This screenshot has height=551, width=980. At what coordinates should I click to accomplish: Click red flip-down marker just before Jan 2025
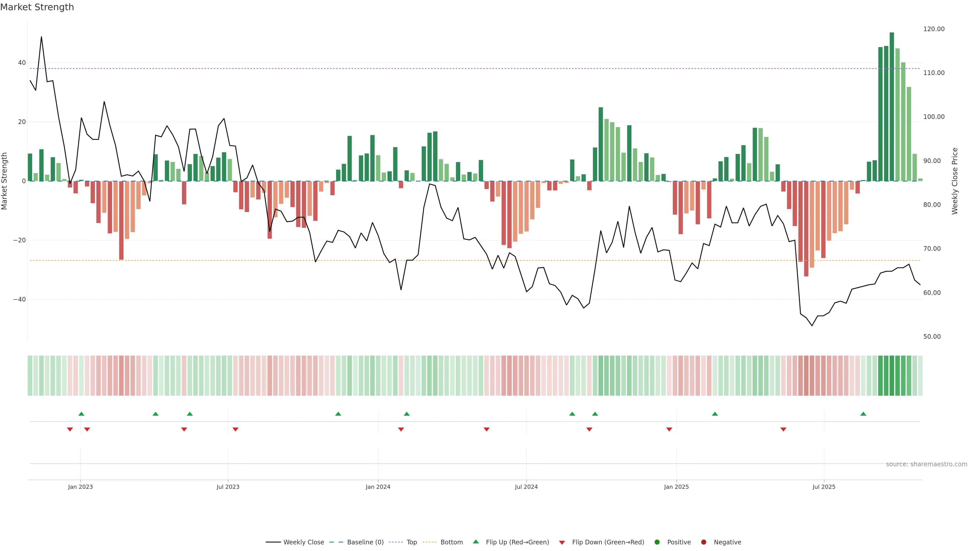[669, 429]
